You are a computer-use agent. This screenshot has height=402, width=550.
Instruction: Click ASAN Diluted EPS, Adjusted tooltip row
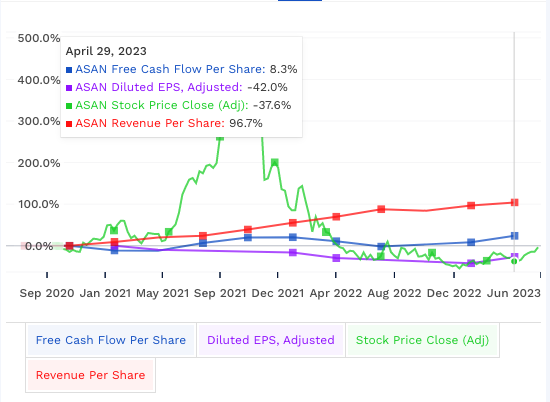click(177, 87)
